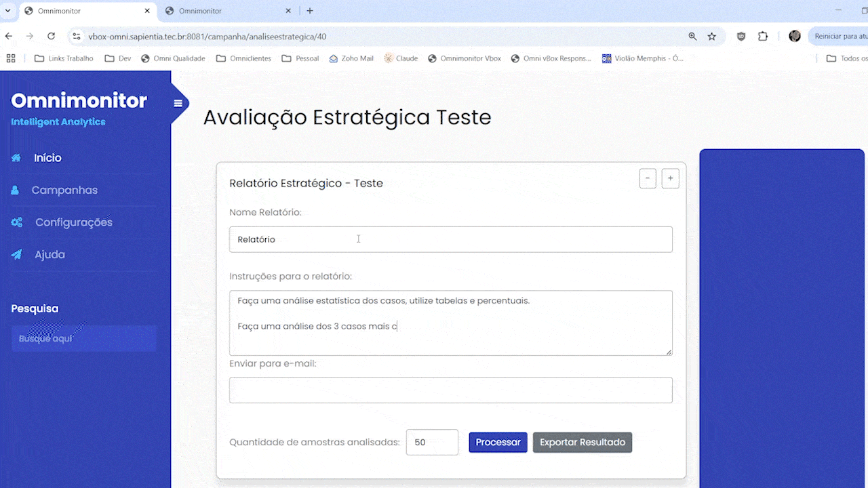This screenshot has width=868, height=488.
Task: Click the Busque aqui search field
Action: [x=84, y=338]
